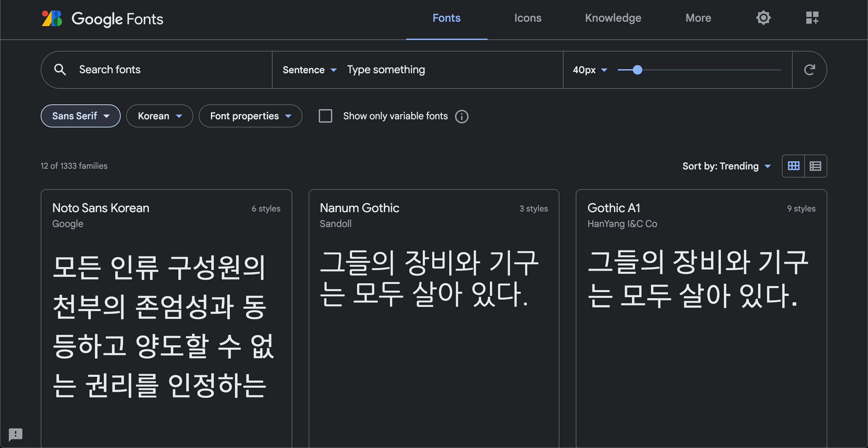Click the Google Fonts title text
The height and width of the screenshot is (448, 868).
click(117, 19)
